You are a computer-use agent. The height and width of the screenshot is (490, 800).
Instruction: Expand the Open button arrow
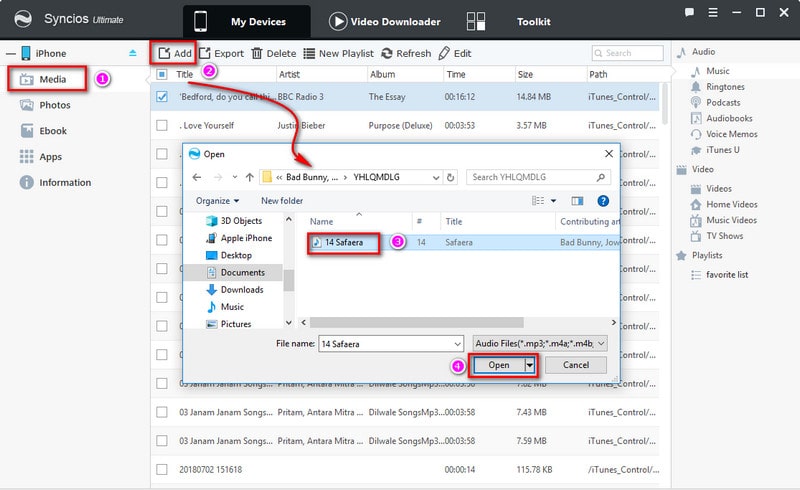pos(530,365)
